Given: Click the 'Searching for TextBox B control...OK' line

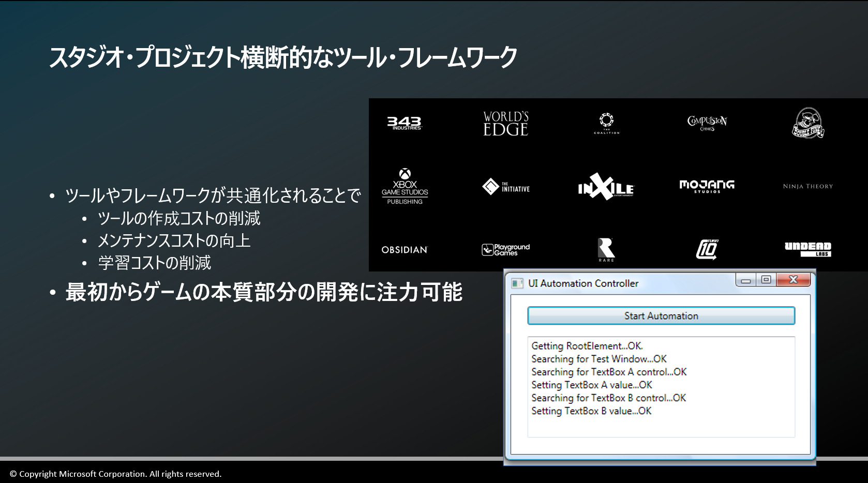Looking at the screenshot, I should point(609,398).
